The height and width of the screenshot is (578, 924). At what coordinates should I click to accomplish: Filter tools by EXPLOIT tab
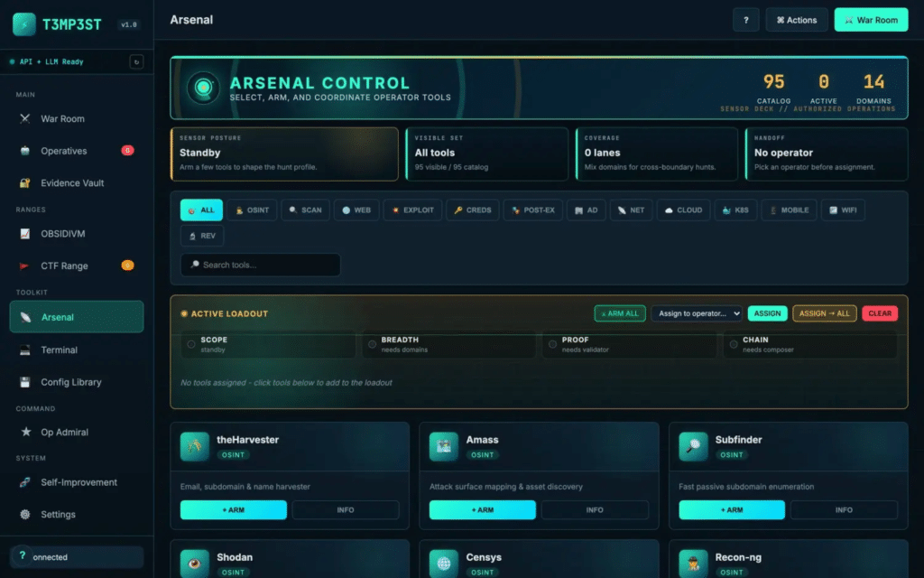[x=412, y=210]
